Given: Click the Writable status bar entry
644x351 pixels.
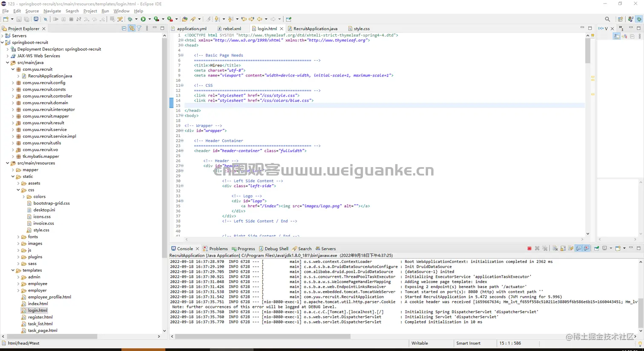Looking at the screenshot, I should pyautogui.click(x=420, y=343).
